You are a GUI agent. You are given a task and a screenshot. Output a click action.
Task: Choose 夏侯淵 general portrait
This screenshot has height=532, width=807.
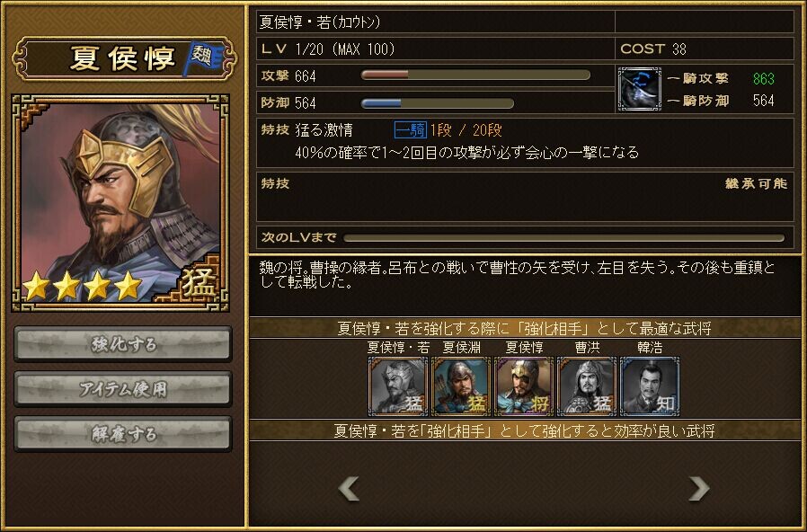pyautogui.click(x=461, y=386)
